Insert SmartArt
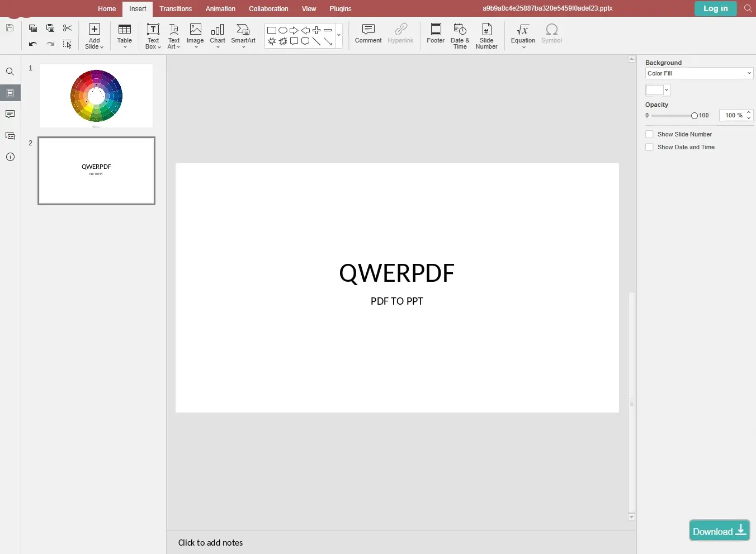Image resolution: width=756 pixels, height=554 pixels. click(243, 36)
